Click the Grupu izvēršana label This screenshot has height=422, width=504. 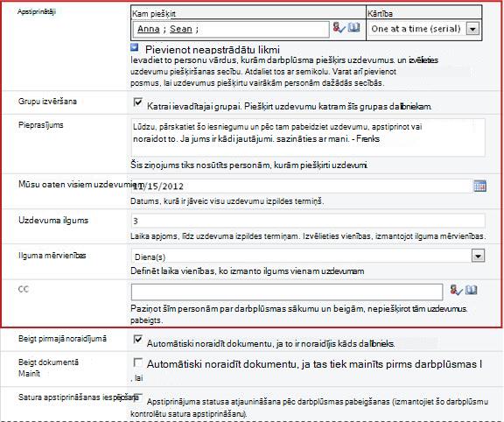(47, 102)
